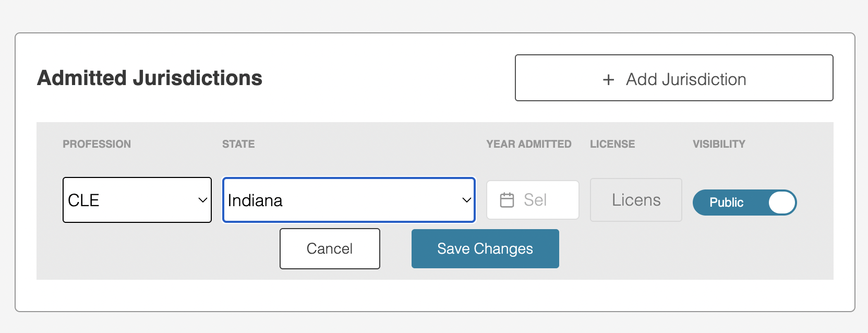The height and width of the screenshot is (333, 868).
Task: Click the Admitted Jurisdictions heading
Action: [150, 78]
